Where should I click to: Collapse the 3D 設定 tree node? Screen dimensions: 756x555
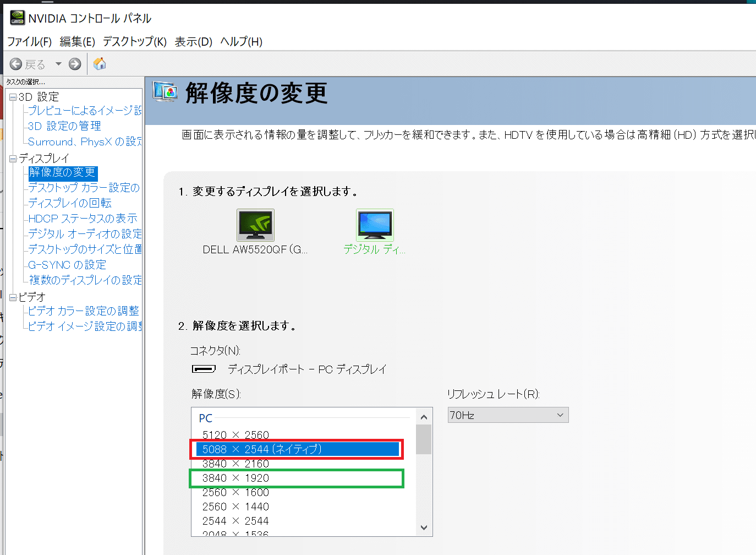(x=13, y=97)
